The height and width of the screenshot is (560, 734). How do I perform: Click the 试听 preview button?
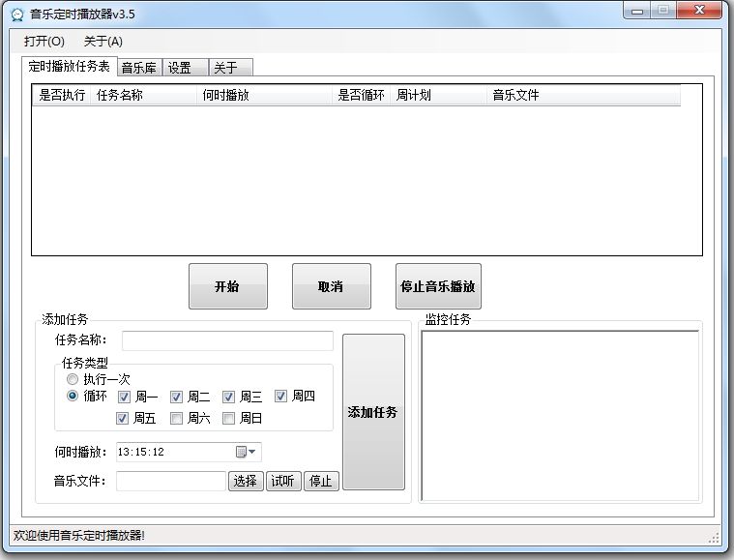point(283,481)
